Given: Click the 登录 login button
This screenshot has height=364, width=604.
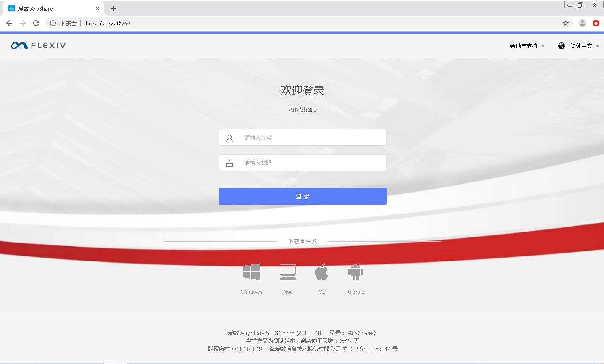Looking at the screenshot, I should tap(303, 196).
